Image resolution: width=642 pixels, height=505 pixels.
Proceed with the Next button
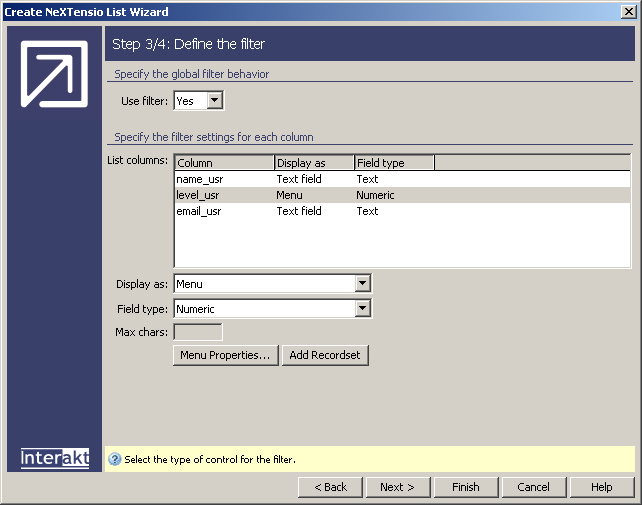click(x=397, y=487)
